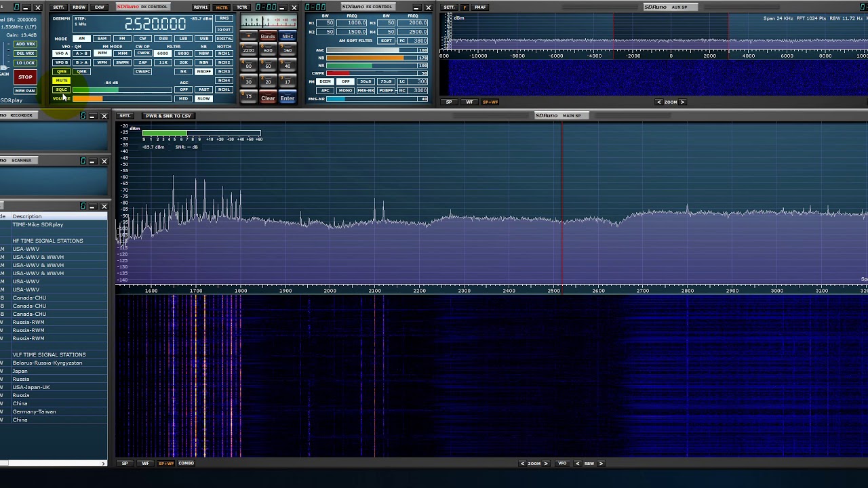Image resolution: width=868 pixels, height=488 pixels.
Task: Select the 8000 filter width
Action: tap(183, 54)
